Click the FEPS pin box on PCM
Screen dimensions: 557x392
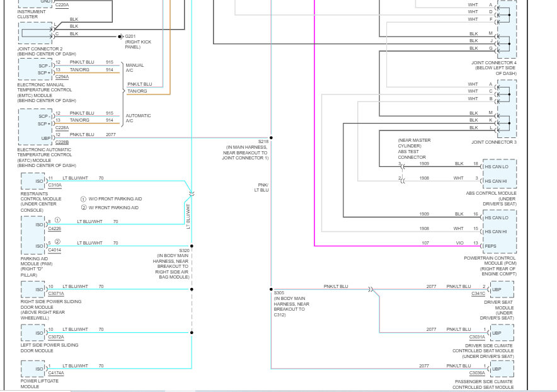pyautogui.click(x=500, y=246)
